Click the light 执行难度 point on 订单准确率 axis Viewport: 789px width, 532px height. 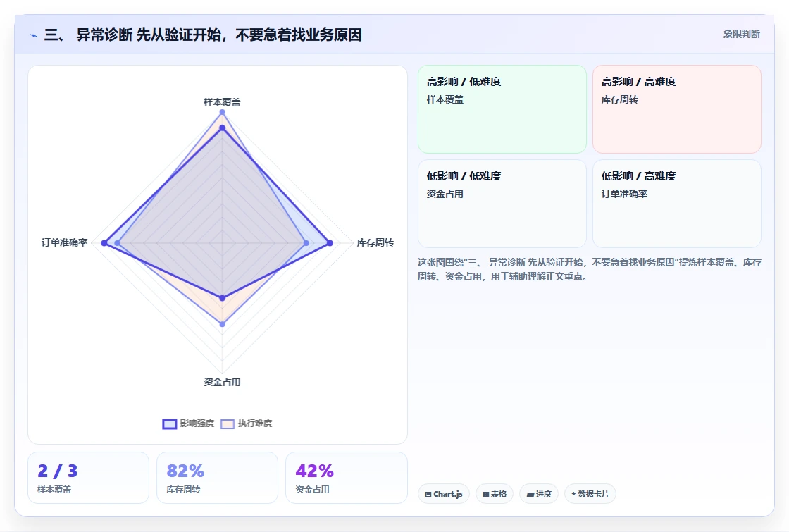pos(117,243)
